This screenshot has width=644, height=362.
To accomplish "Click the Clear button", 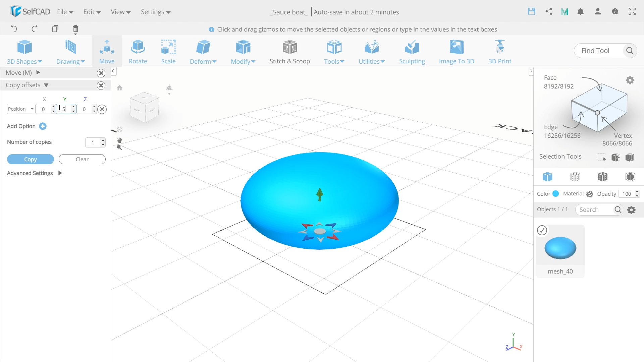I will pos(82,159).
